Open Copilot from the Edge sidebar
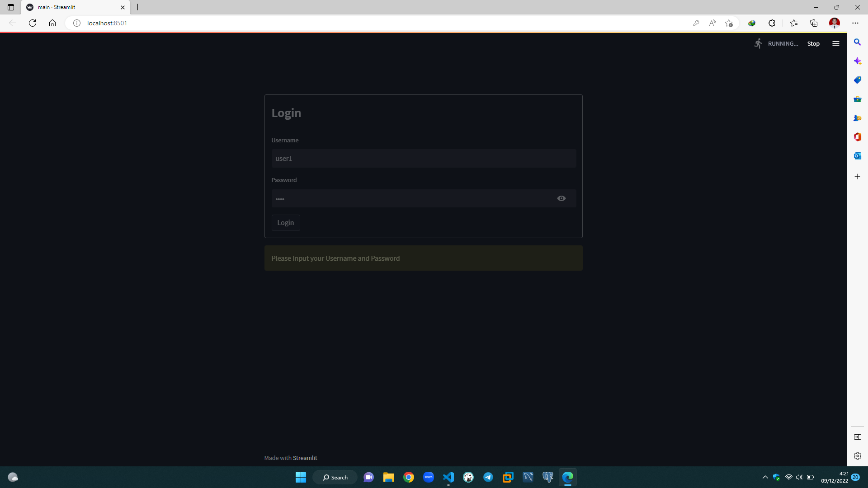The width and height of the screenshot is (868, 488). tap(857, 61)
